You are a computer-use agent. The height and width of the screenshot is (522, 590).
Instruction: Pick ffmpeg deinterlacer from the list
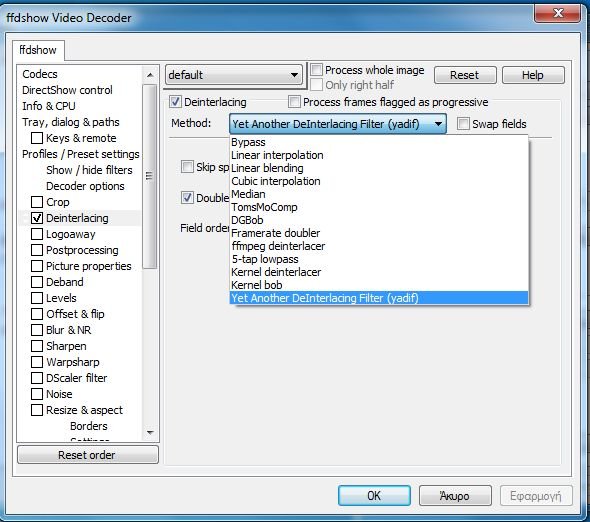point(379,246)
